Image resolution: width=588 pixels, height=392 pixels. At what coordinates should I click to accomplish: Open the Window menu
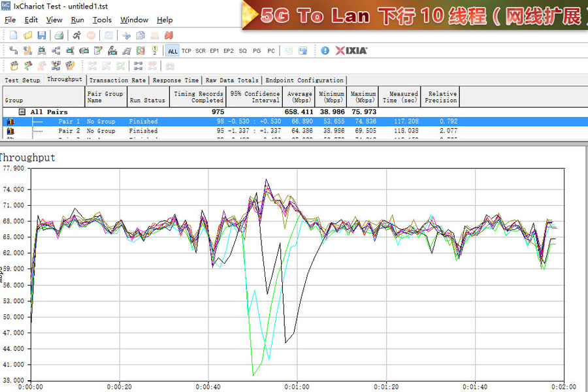click(134, 20)
